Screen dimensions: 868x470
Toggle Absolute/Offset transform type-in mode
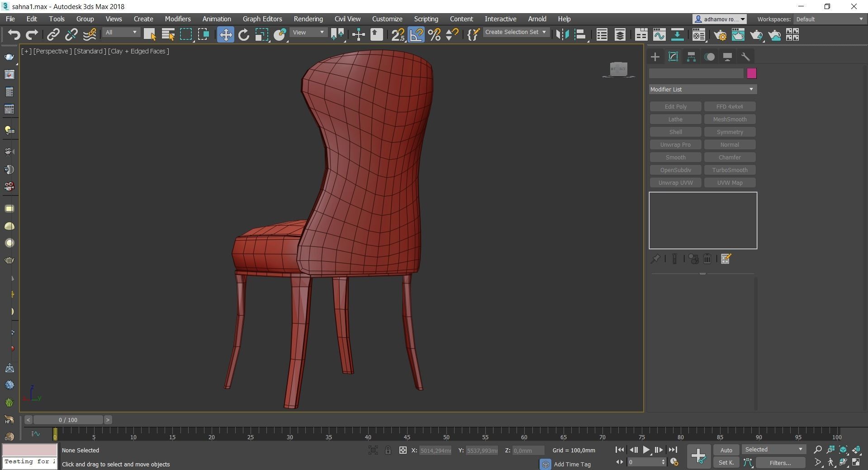403,450
